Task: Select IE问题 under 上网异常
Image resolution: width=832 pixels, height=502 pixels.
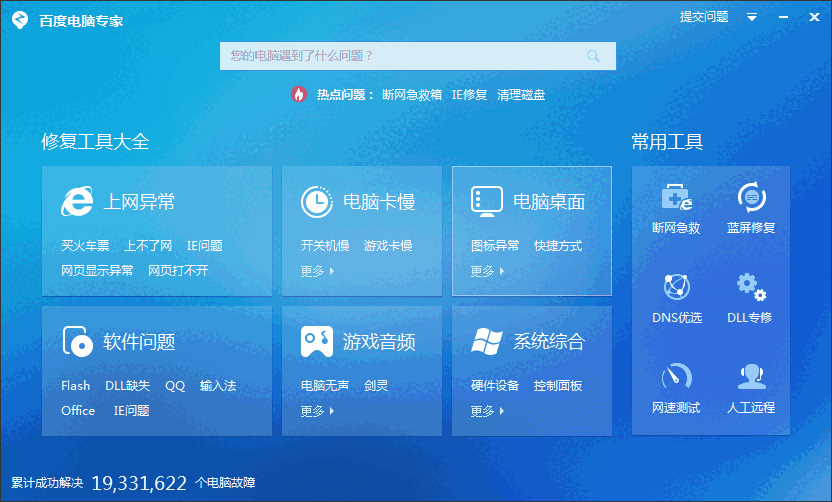Action: tap(205, 246)
